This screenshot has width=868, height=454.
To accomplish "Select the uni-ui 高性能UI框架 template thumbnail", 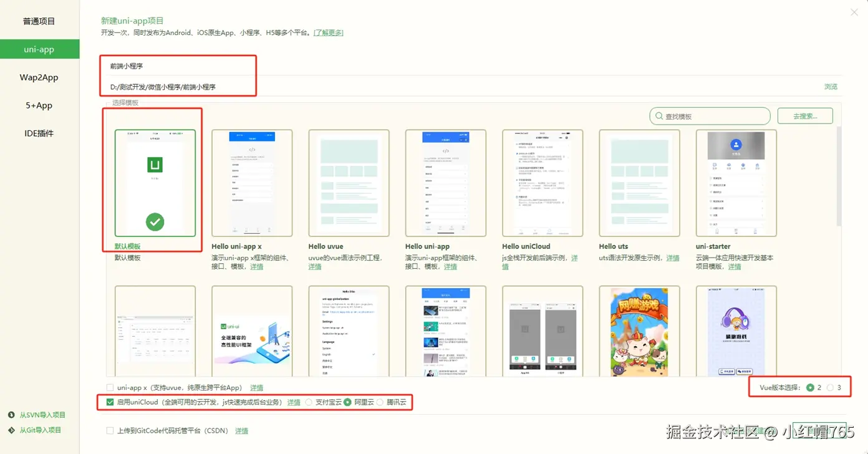I will coord(252,331).
